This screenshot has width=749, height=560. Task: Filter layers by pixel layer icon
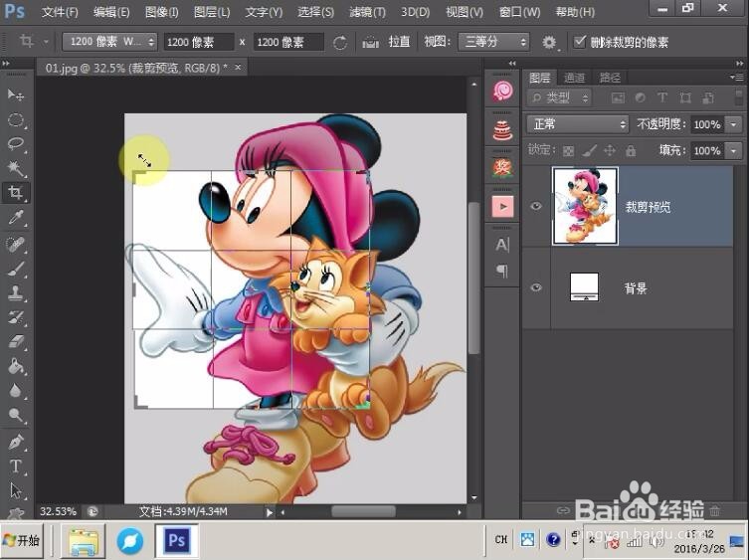point(618,97)
